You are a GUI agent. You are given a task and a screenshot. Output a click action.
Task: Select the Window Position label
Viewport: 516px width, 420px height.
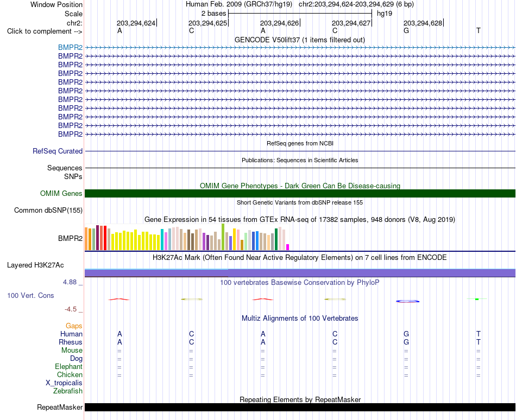pyautogui.click(x=56, y=4)
